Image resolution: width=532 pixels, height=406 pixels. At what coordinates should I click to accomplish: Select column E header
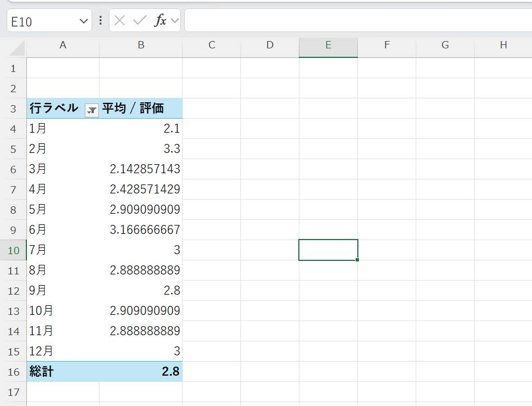pos(328,46)
